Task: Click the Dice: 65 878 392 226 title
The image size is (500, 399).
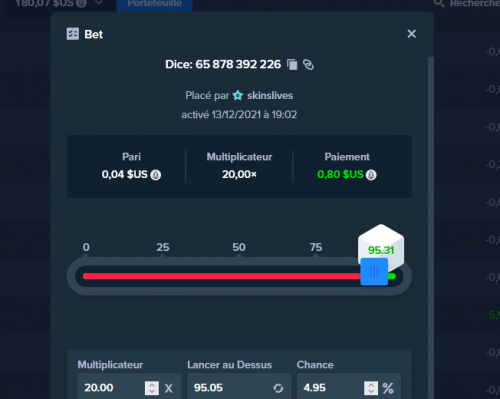Action: tap(223, 64)
